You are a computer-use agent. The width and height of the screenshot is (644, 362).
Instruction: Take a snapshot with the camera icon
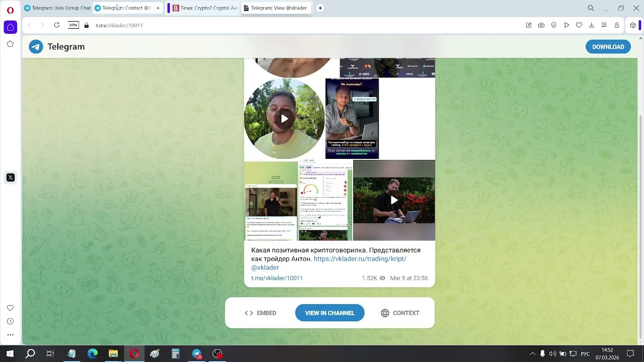541,25
